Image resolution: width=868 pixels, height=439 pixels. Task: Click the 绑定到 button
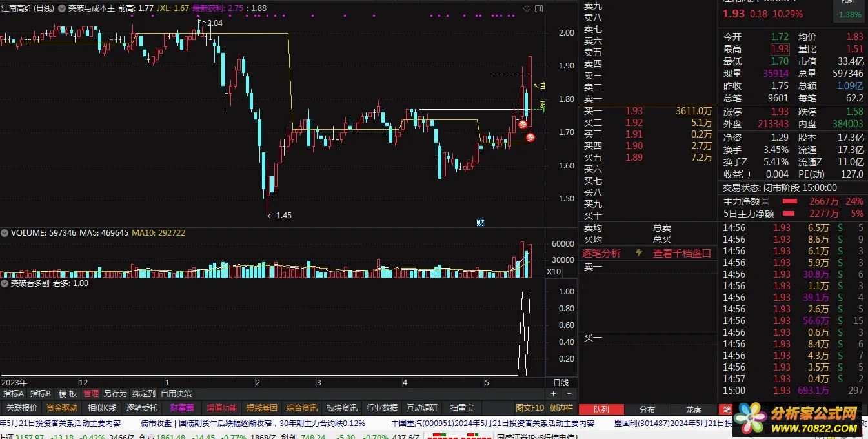tap(143, 393)
